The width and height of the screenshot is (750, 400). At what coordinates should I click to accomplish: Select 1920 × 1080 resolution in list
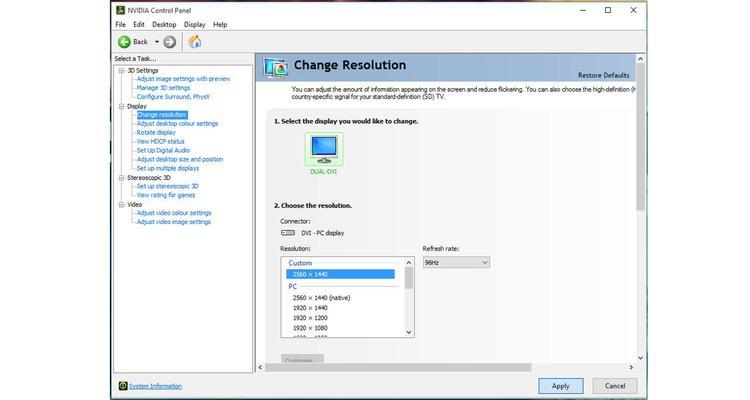click(x=312, y=327)
